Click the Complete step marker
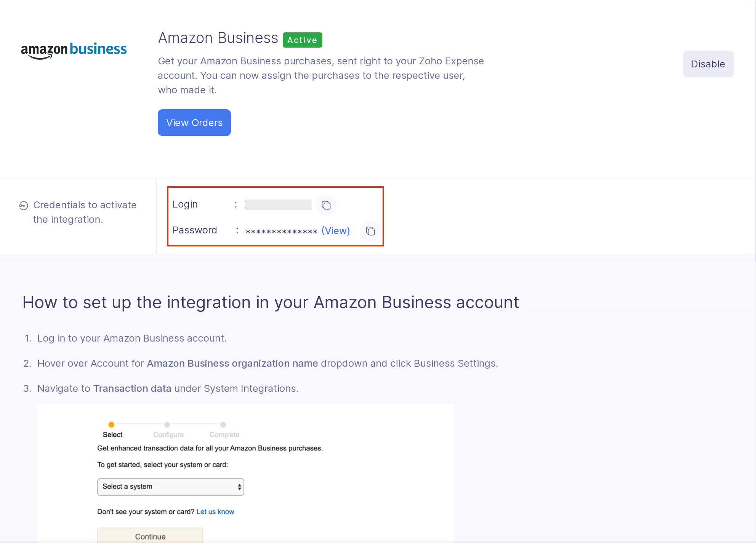The image size is (756, 543). coord(223,425)
